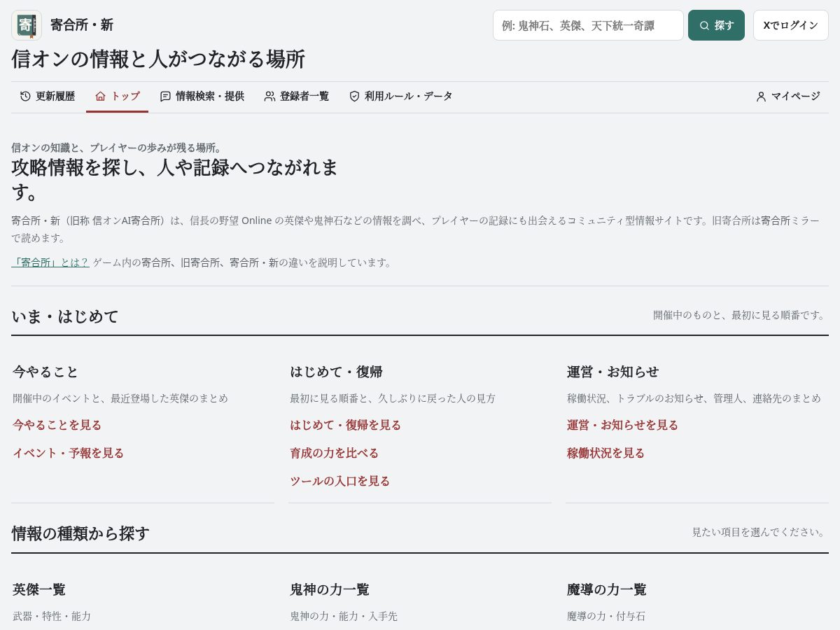Click the 鬼神の力・能力・入手先 description text
The width and height of the screenshot is (840, 630).
point(344,616)
